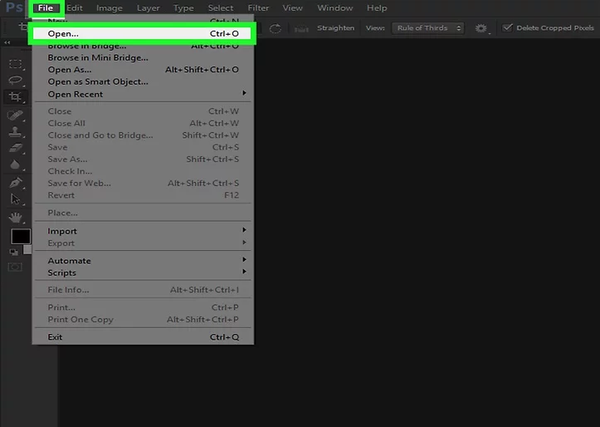Click the Photoshop Ps logo
The image size is (600, 427).
click(14, 8)
